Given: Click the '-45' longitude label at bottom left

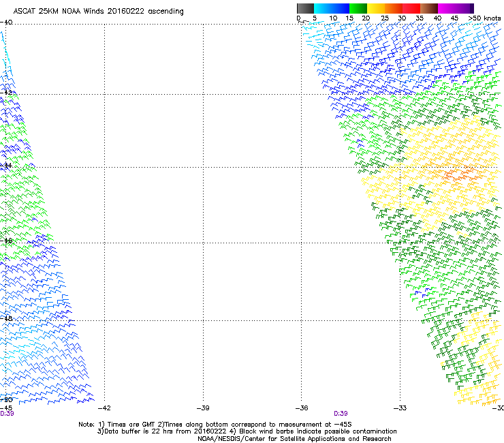Looking at the screenshot, I should 6,408.
